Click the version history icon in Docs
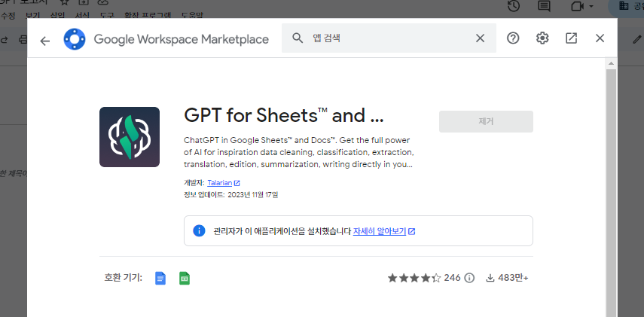The height and width of the screenshot is (317, 644). 514,6
